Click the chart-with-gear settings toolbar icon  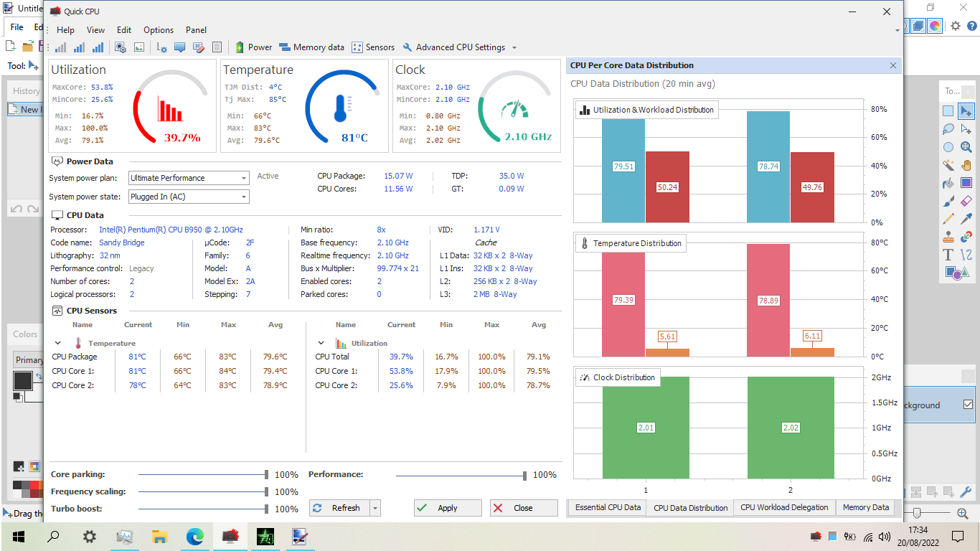pos(161,47)
